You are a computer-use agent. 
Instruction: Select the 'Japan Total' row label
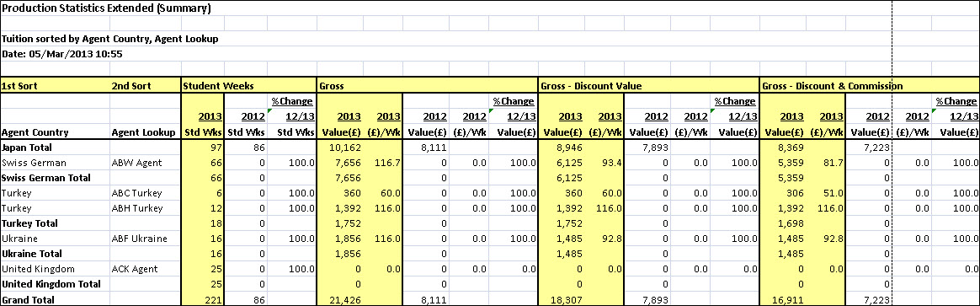[55, 148]
